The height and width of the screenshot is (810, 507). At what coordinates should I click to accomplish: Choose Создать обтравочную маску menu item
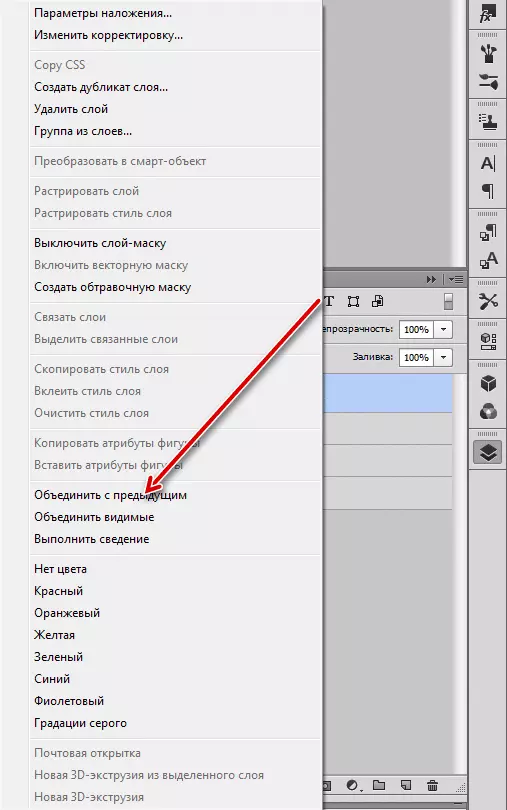click(113, 287)
